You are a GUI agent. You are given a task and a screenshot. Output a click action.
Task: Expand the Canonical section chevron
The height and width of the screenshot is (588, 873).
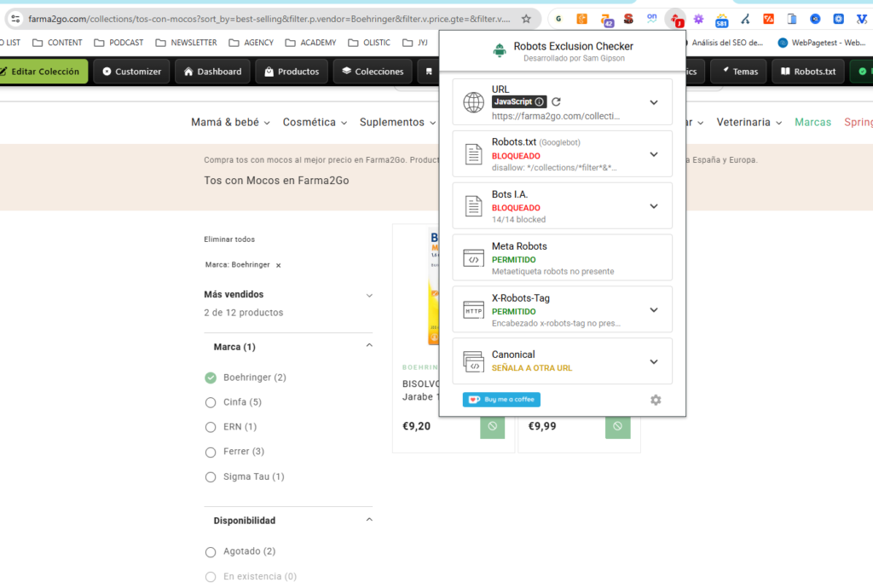(654, 361)
